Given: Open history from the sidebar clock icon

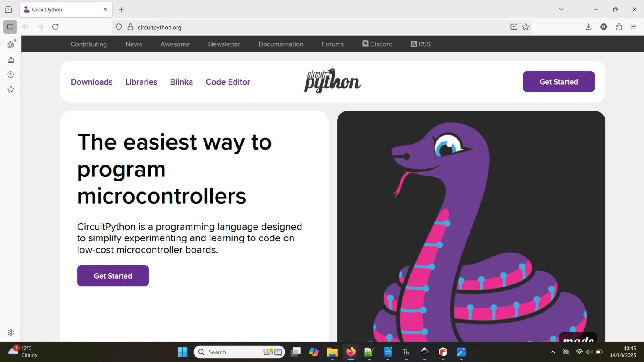Looking at the screenshot, I should coord(11,75).
